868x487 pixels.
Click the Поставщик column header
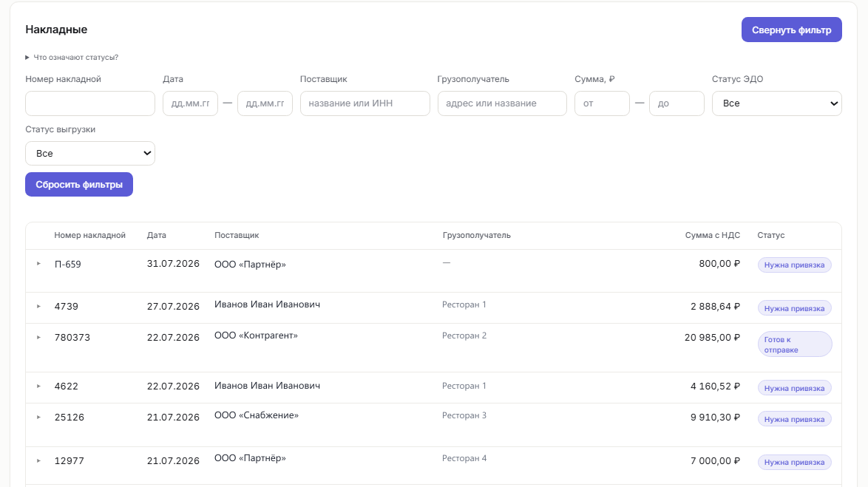[x=237, y=235]
